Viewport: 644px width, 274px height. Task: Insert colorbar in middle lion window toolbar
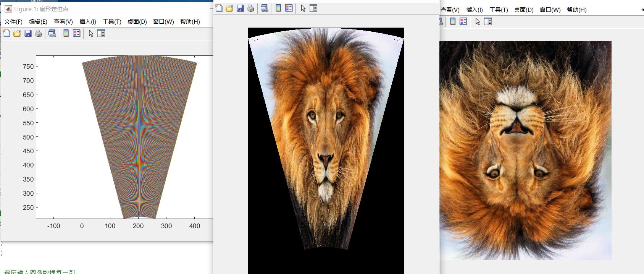tap(278, 8)
